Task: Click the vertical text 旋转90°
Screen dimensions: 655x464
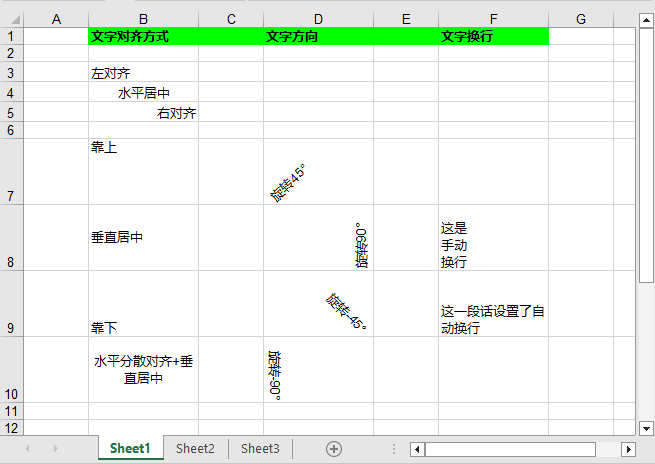Action: pyautogui.click(x=361, y=246)
